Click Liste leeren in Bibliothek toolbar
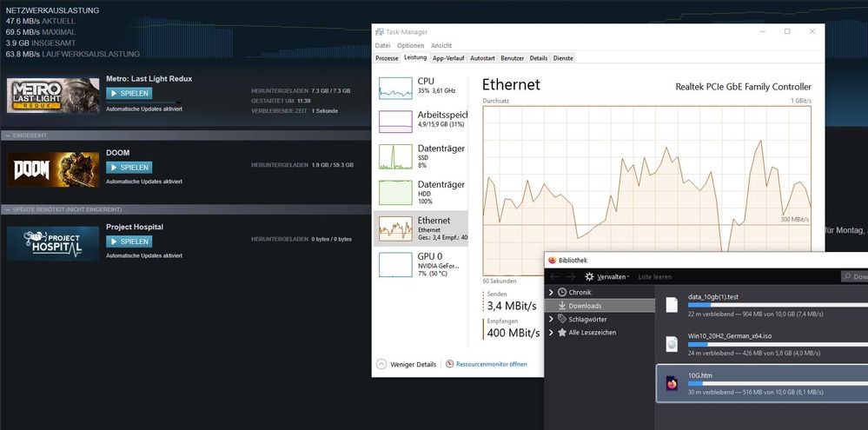This screenshot has height=430, width=868. [x=655, y=277]
